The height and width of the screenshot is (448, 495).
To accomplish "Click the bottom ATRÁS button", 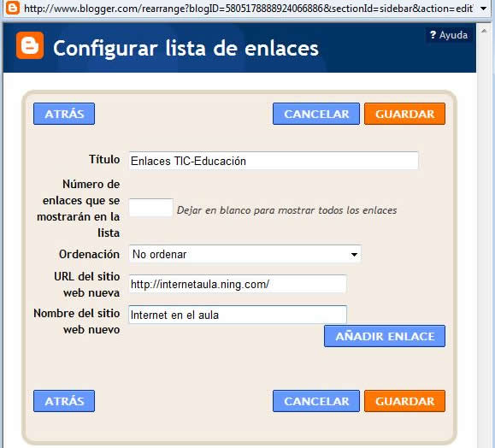I will [64, 401].
